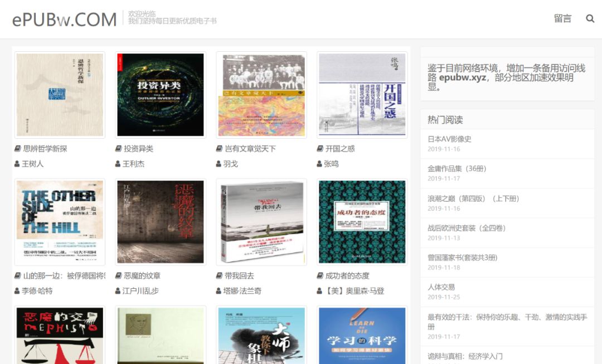Click date 2019-11-13 under 战后欧洲史套装
This screenshot has width=602, height=364.
(444, 238)
